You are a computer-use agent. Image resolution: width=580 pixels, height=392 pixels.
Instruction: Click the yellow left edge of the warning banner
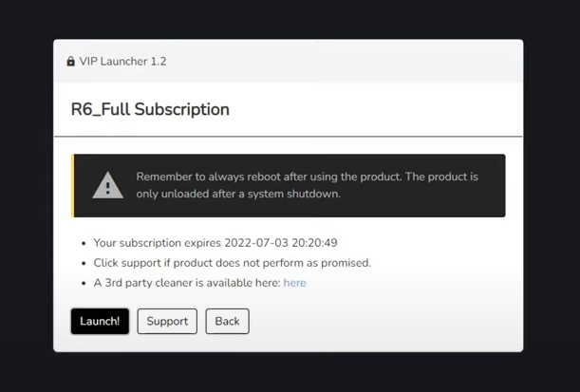[73, 185]
